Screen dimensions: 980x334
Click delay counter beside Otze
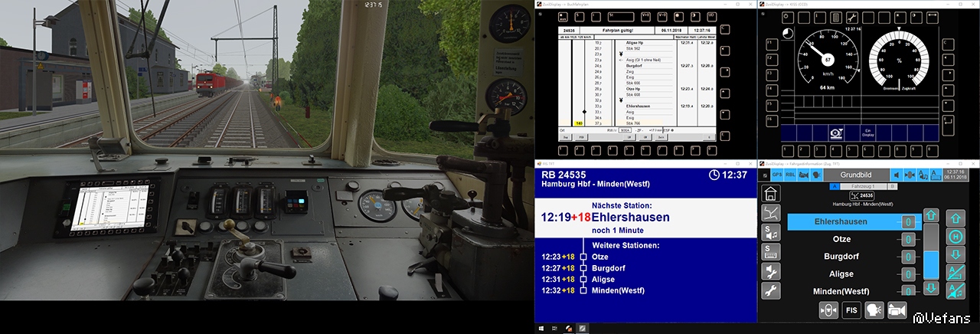coord(908,239)
